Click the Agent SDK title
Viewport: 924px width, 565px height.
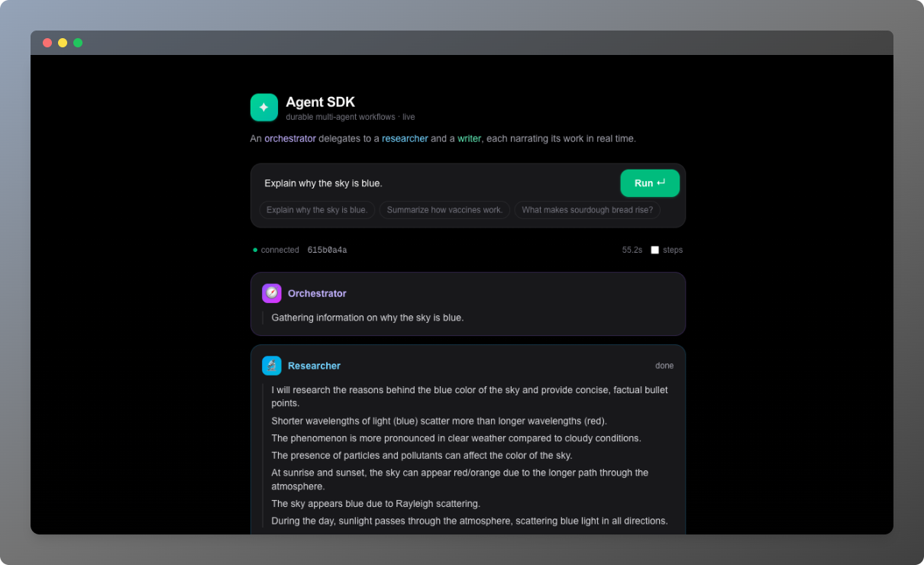pyautogui.click(x=320, y=102)
